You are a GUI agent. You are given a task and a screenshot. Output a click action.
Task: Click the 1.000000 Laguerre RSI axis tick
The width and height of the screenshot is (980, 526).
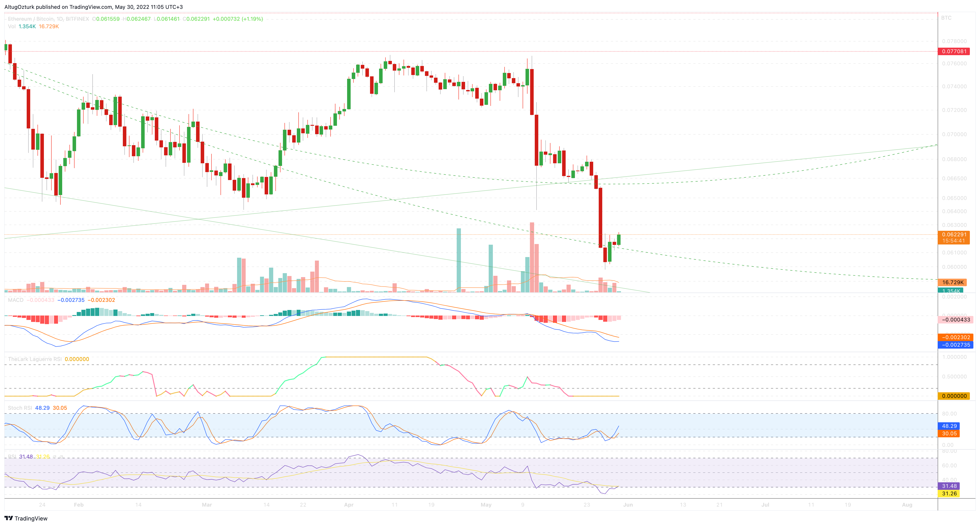pyautogui.click(x=954, y=357)
